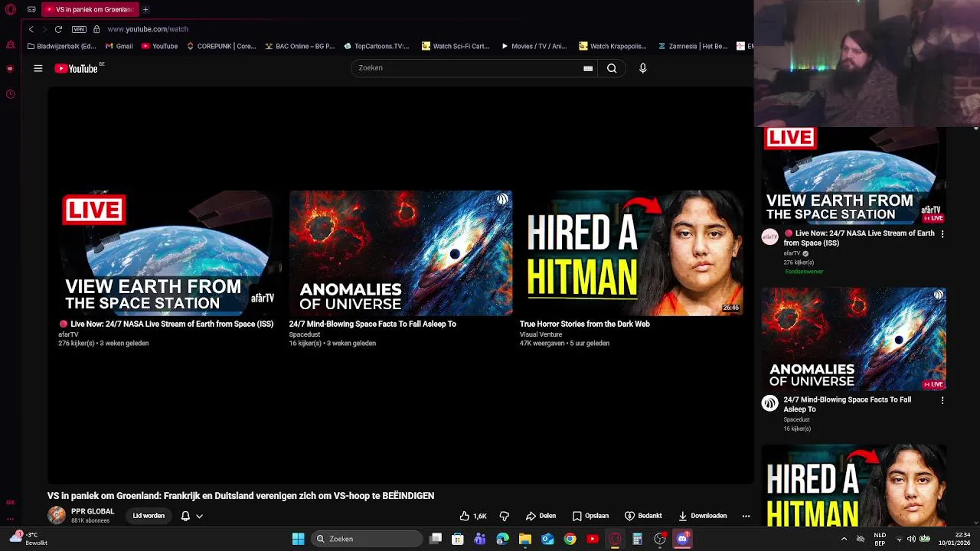Select the VS in paniek om Groenland tab
The image size is (980, 551).
pos(89,9)
